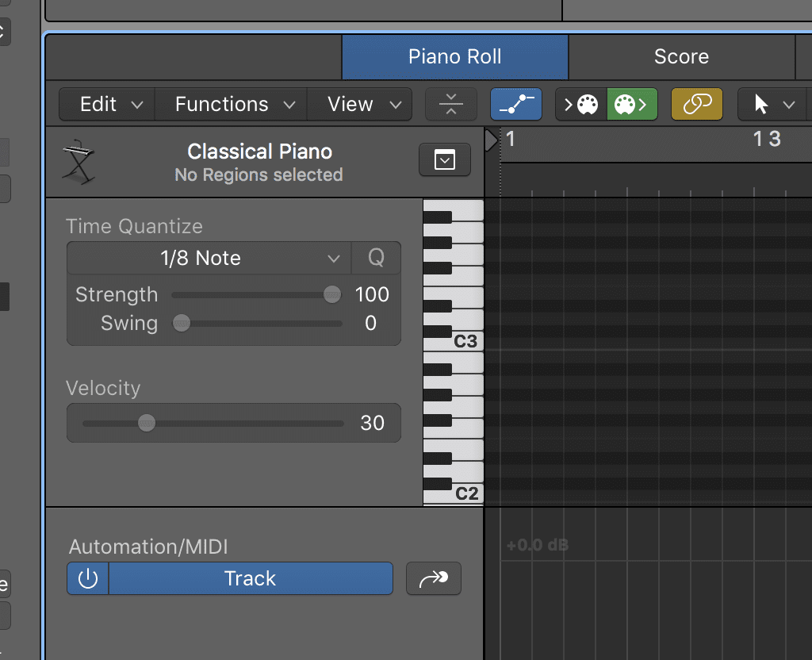This screenshot has width=812, height=660.
Task: Click the Collapse Mode icon in toolbar
Action: [x=450, y=104]
